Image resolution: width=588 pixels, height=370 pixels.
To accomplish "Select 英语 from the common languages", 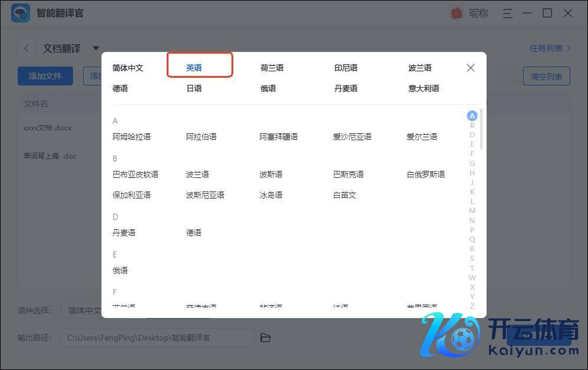I will coord(194,68).
